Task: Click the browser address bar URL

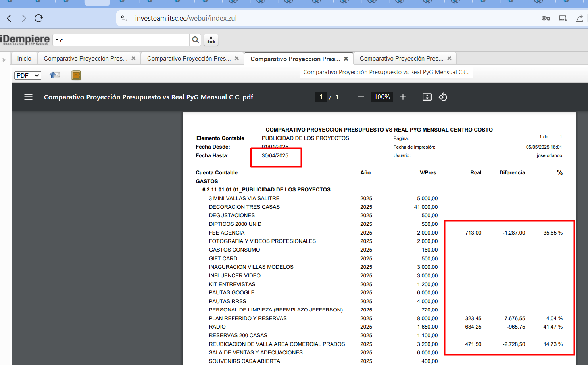Action: [186, 18]
